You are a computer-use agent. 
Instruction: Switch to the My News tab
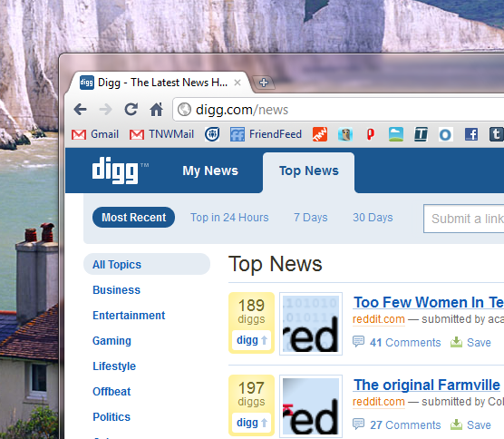pyautogui.click(x=210, y=171)
